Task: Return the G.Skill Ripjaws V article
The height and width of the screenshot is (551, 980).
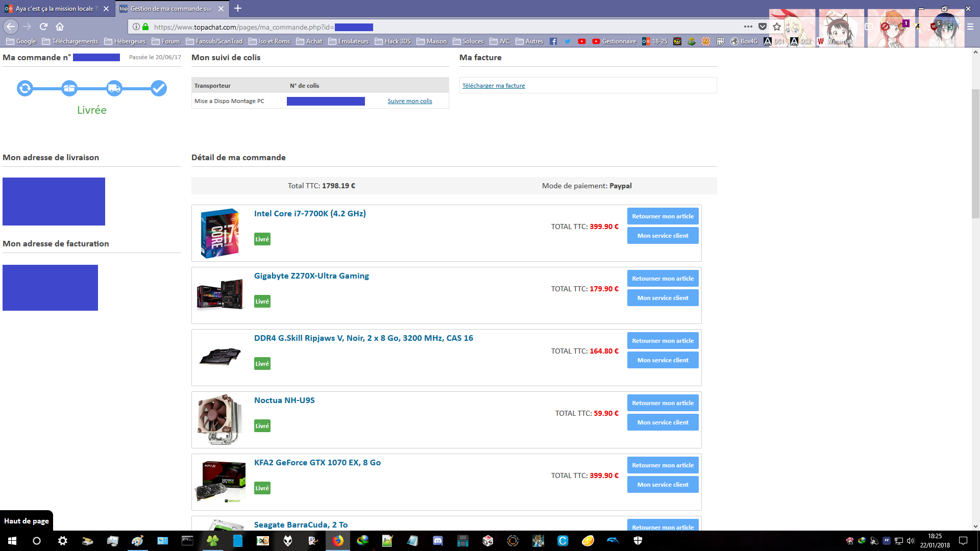Action: pos(663,341)
